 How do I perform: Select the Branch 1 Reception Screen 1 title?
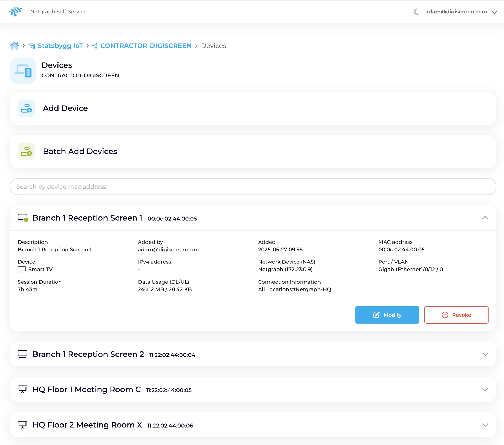(87, 218)
